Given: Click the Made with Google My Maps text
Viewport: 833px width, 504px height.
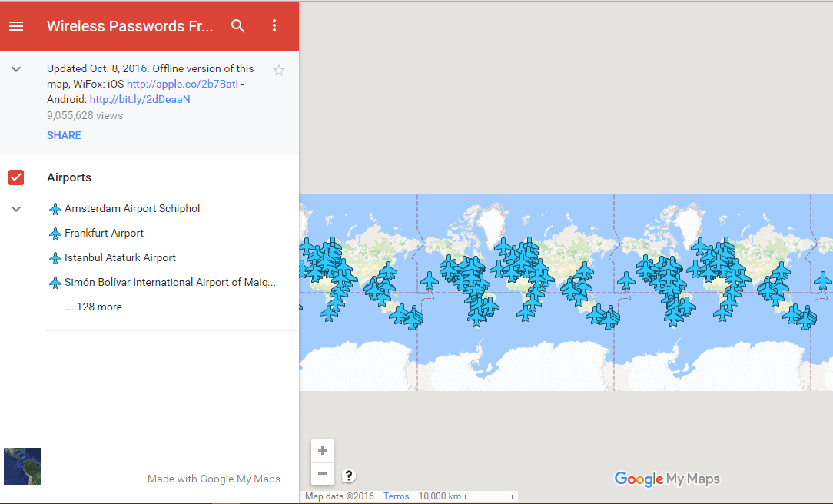Looking at the screenshot, I should click(x=214, y=479).
